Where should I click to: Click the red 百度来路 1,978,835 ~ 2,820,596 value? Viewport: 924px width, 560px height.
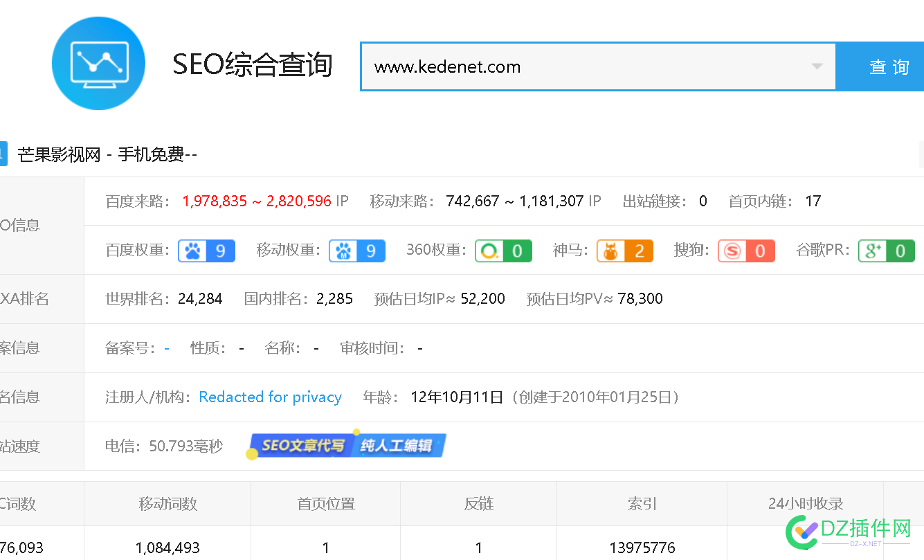point(257,201)
